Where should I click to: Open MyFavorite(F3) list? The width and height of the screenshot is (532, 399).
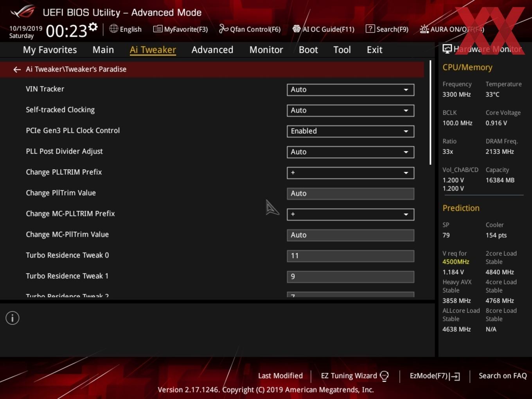pyautogui.click(x=180, y=29)
